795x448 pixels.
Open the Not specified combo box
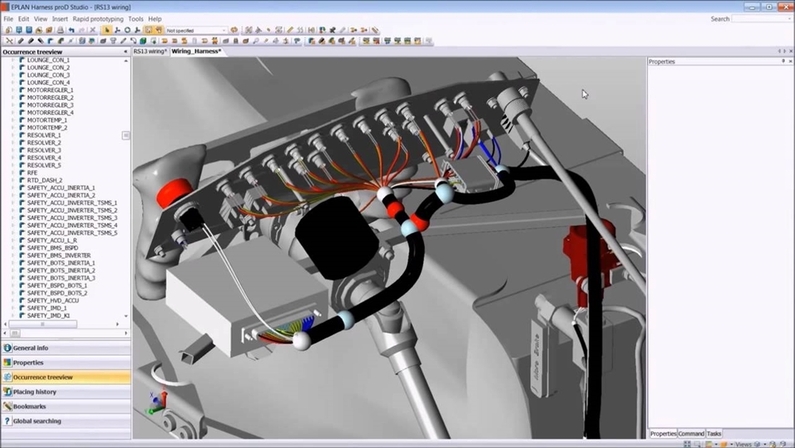pos(196,30)
